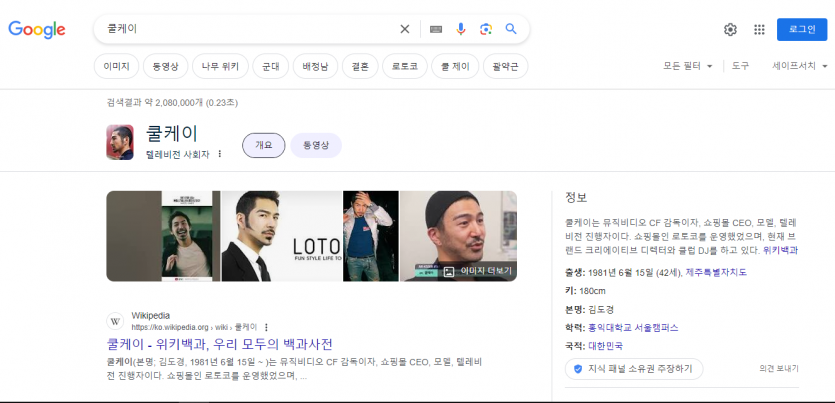Viewport: 835px width, 403px height.
Task: Click 지식 패널 소유권 주장하기 button
Action: point(634,368)
